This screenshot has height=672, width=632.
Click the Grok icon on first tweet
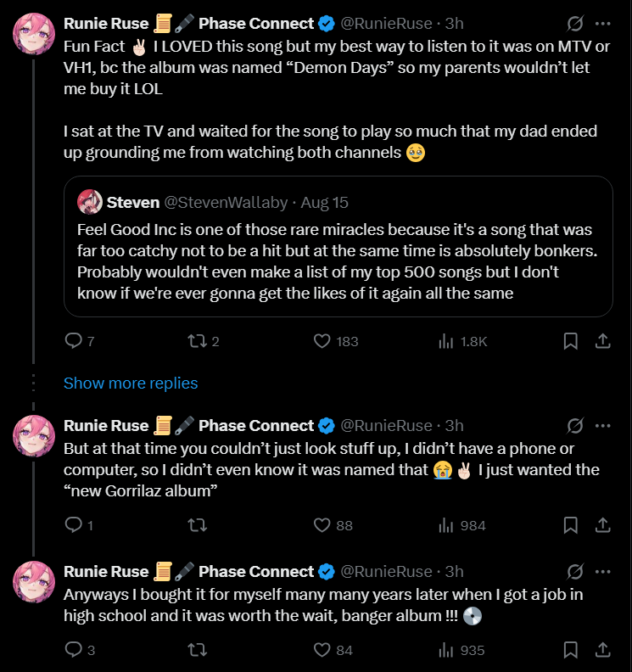click(x=574, y=24)
